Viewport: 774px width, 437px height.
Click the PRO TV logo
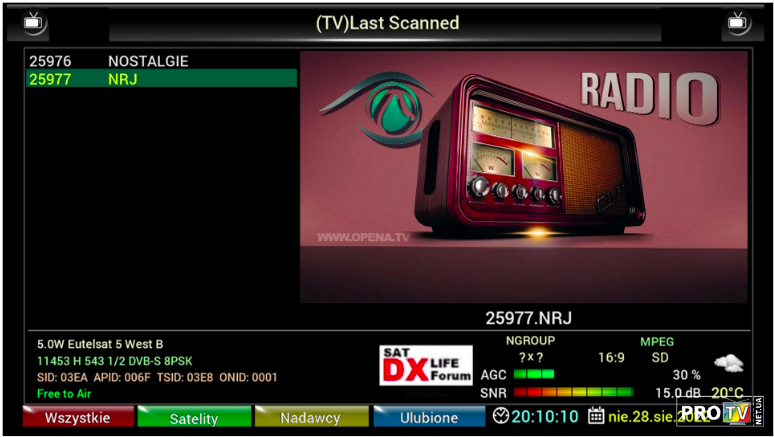tap(716, 413)
